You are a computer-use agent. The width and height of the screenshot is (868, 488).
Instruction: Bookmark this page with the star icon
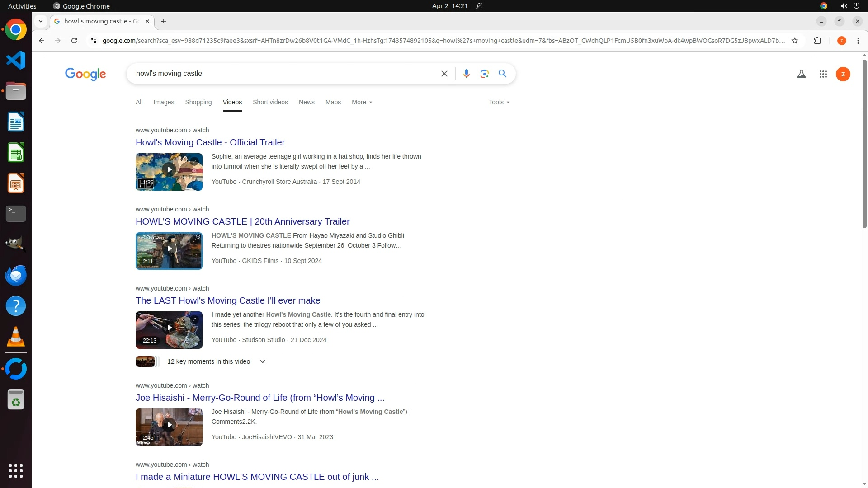click(795, 41)
